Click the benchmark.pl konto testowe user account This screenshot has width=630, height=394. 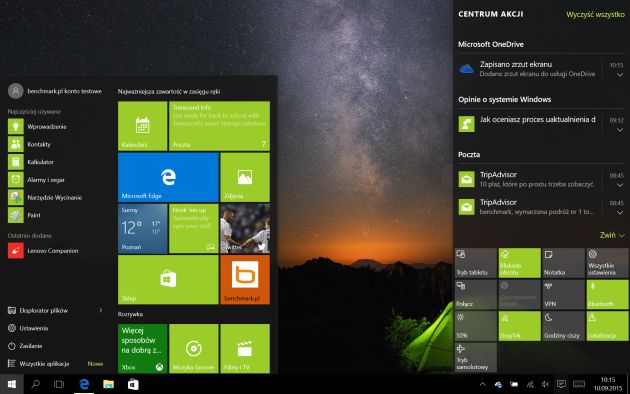55,91
